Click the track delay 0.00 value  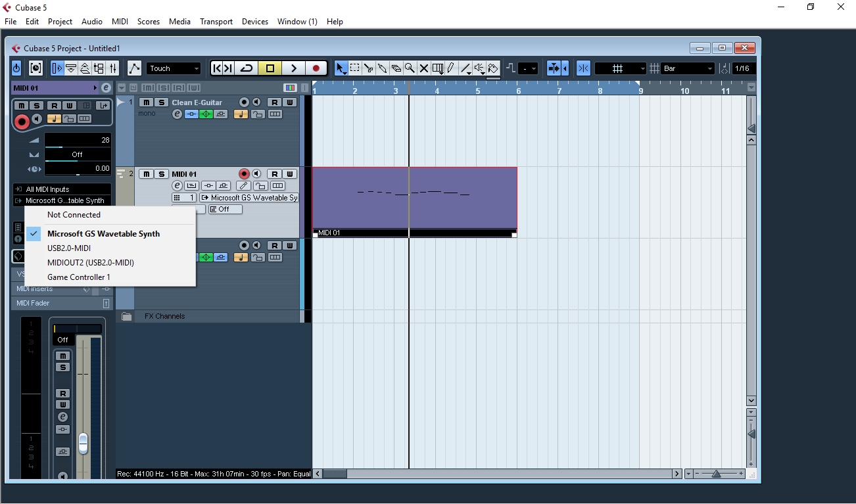pyautogui.click(x=78, y=169)
